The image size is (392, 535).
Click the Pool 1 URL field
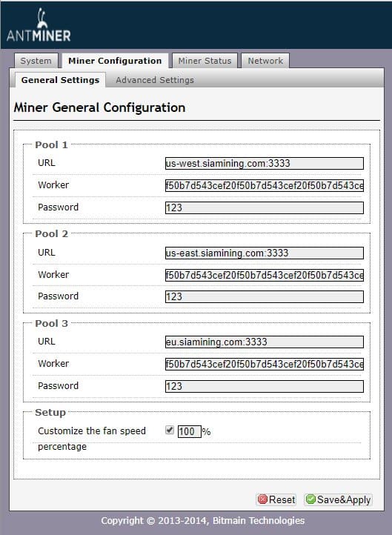point(265,163)
